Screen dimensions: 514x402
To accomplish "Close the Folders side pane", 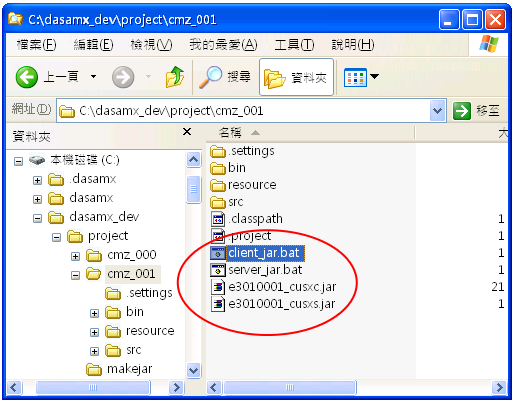I will (187, 132).
